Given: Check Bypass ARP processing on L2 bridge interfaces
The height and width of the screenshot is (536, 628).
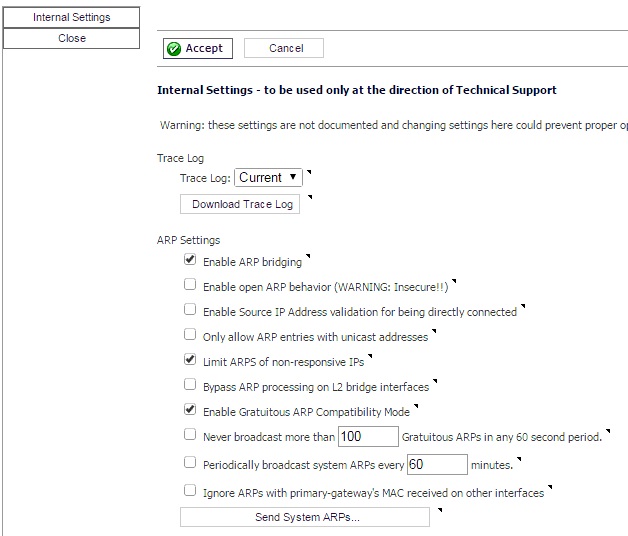Looking at the screenshot, I should pyautogui.click(x=190, y=385).
